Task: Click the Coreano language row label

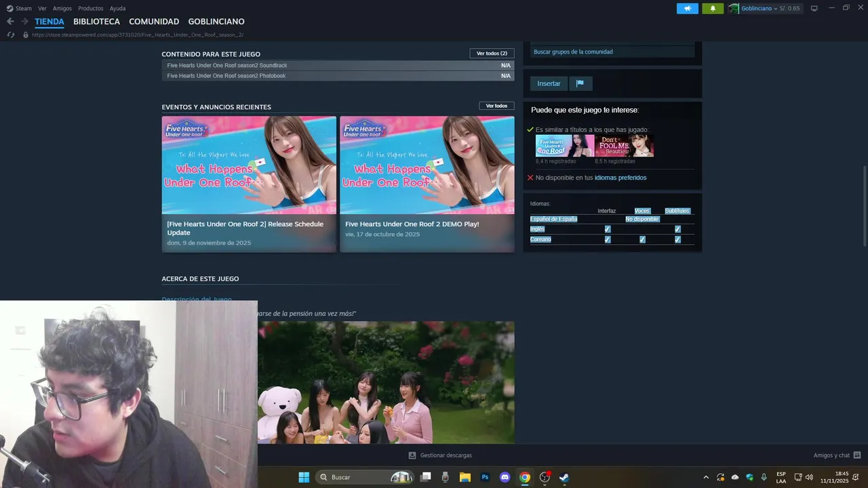Action: [x=540, y=239]
